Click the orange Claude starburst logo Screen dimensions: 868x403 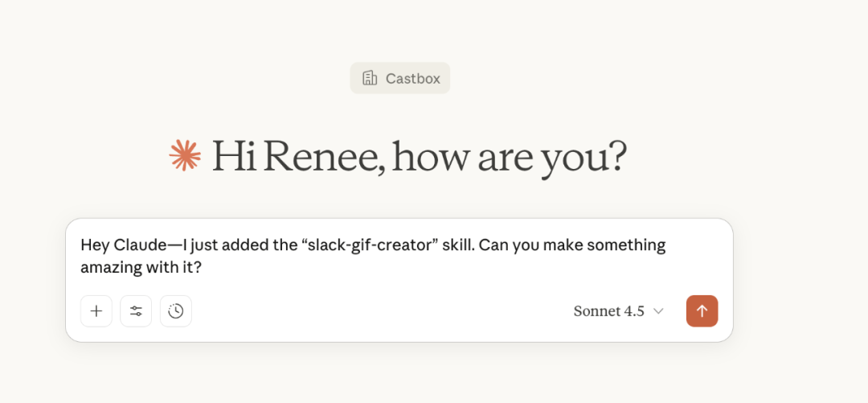(185, 155)
